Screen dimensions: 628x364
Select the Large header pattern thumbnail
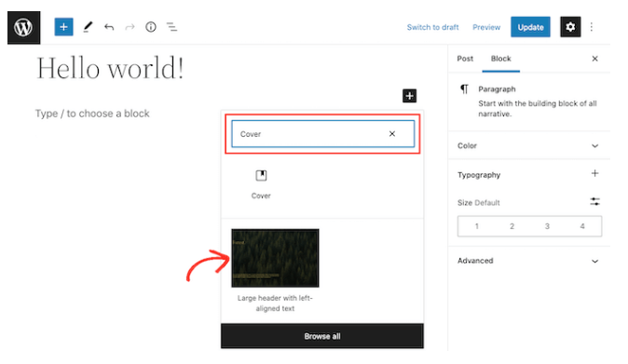[275, 258]
